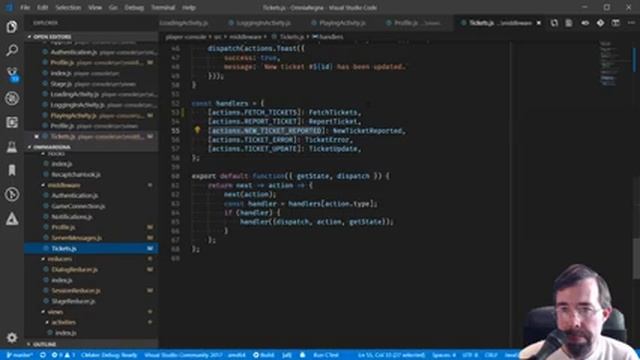
Task: Click the lightbulb code action on line 55
Action: coord(197,130)
